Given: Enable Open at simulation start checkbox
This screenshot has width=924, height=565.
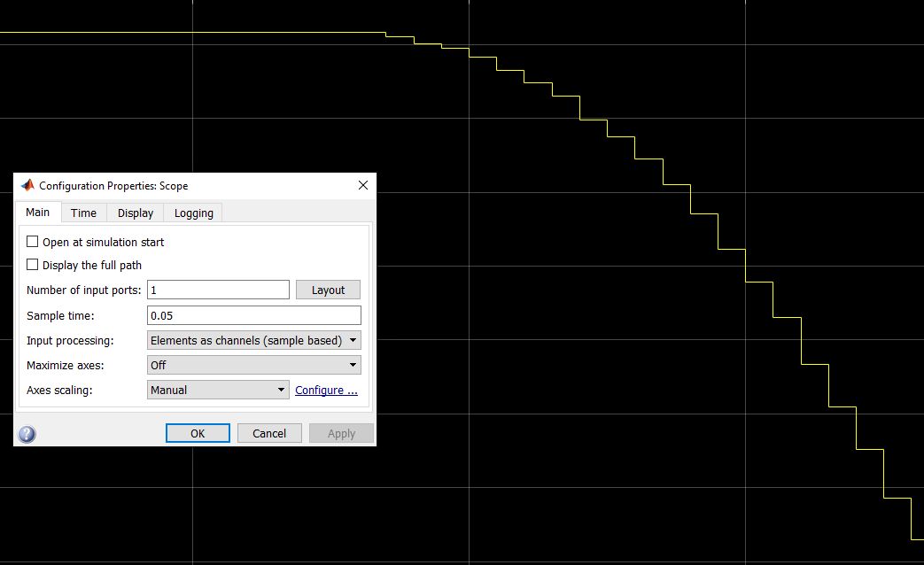Looking at the screenshot, I should click(x=33, y=242).
